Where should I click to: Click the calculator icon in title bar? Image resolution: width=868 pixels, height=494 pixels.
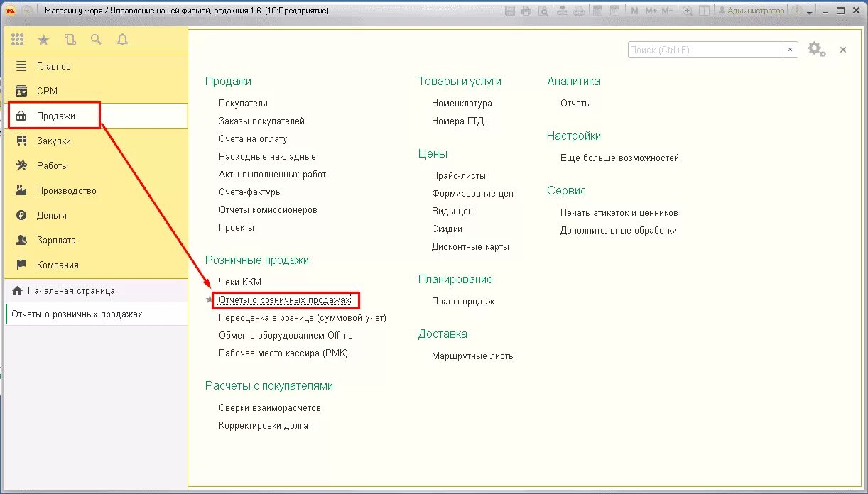click(597, 11)
